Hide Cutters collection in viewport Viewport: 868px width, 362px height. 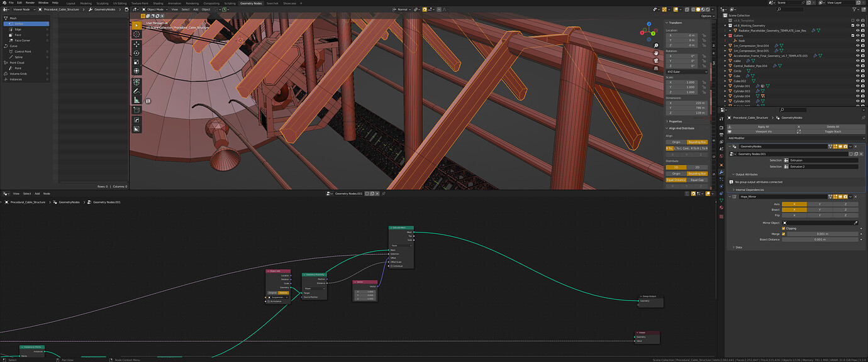858,36
